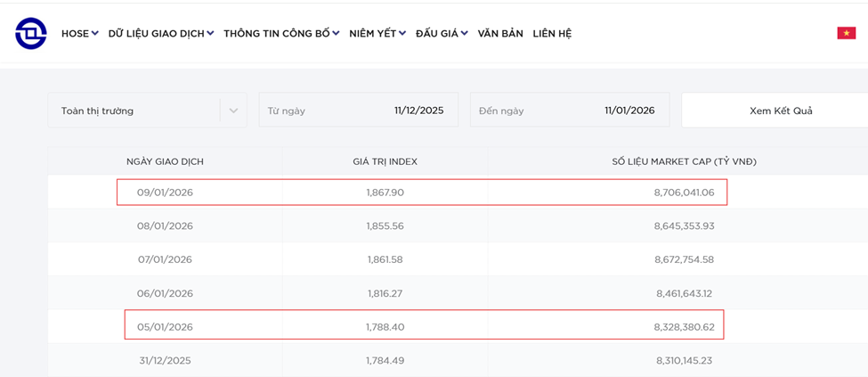
Task: Click the chevron arrow in market selector
Action: (233, 111)
